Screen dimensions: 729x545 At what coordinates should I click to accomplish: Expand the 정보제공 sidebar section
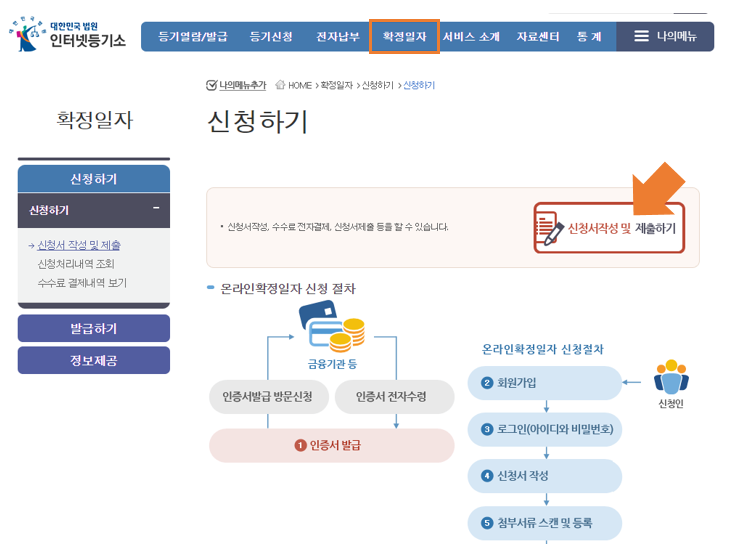tap(94, 360)
